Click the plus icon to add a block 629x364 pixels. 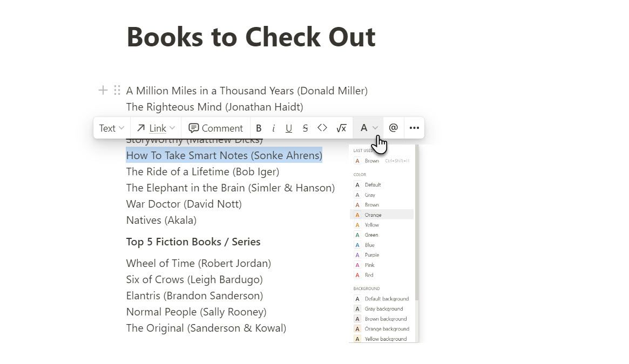pos(103,90)
